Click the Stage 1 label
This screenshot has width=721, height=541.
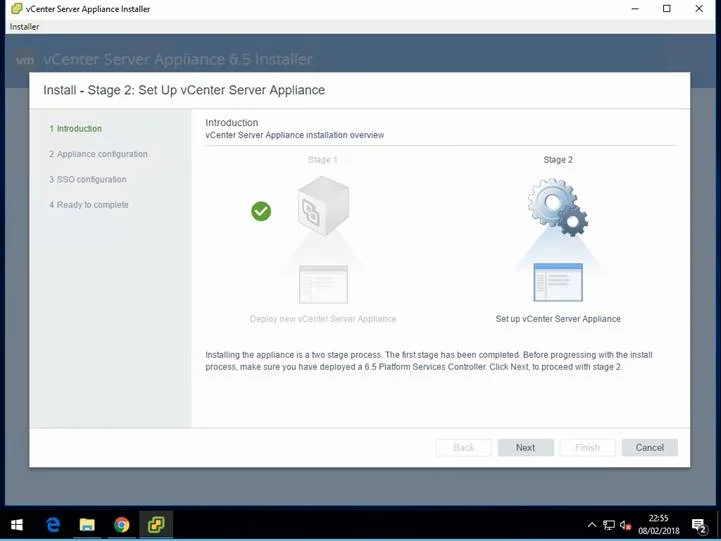323,160
